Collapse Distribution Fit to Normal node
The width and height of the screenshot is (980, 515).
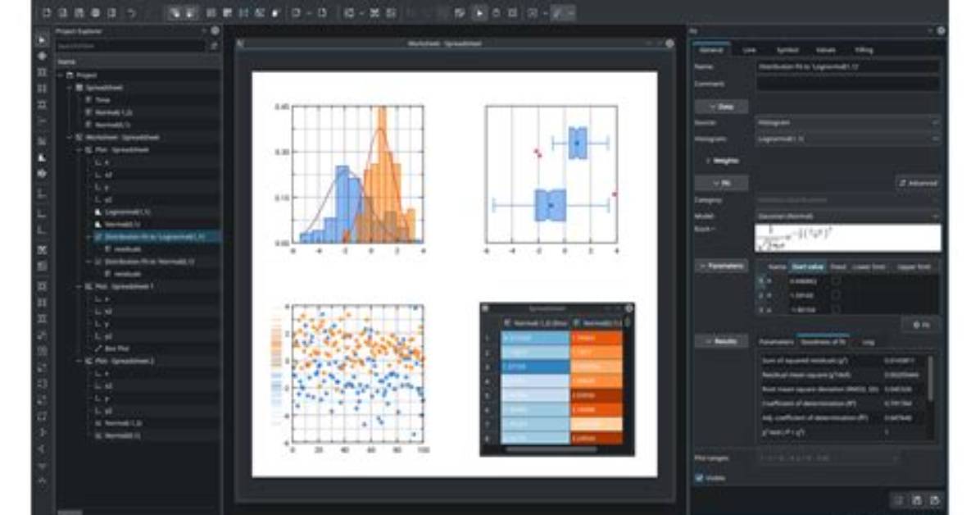pos(88,262)
